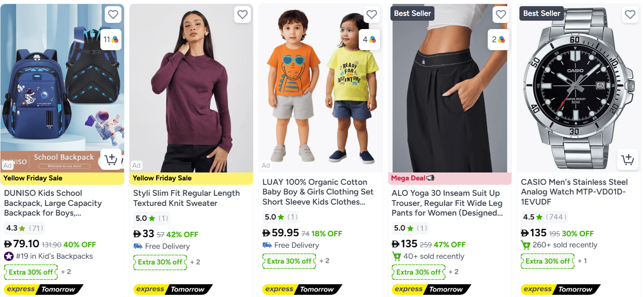Expand +2 more offers on DUNISO backpack
644x297 pixels.
[x=66, y=272]
